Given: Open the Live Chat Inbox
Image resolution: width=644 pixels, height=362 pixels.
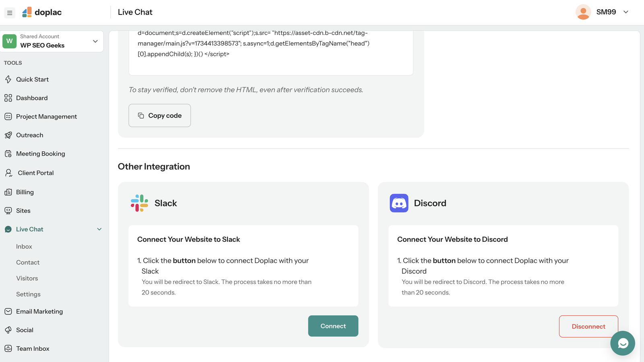Looking at the screenshot, I should point(24,247).
